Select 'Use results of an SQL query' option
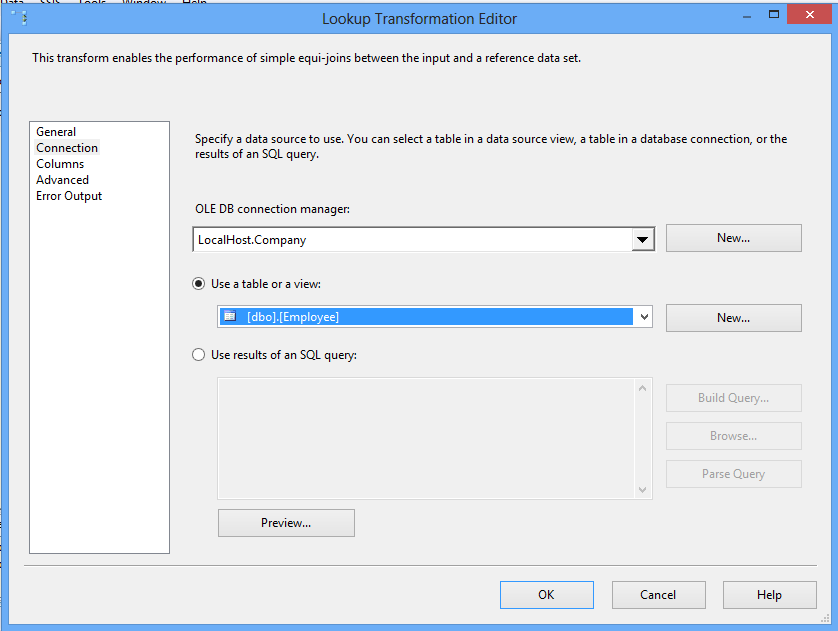Image resolution: width=838 pixels, height=631 pixels. pyautogui.click(x=198, y=355)
